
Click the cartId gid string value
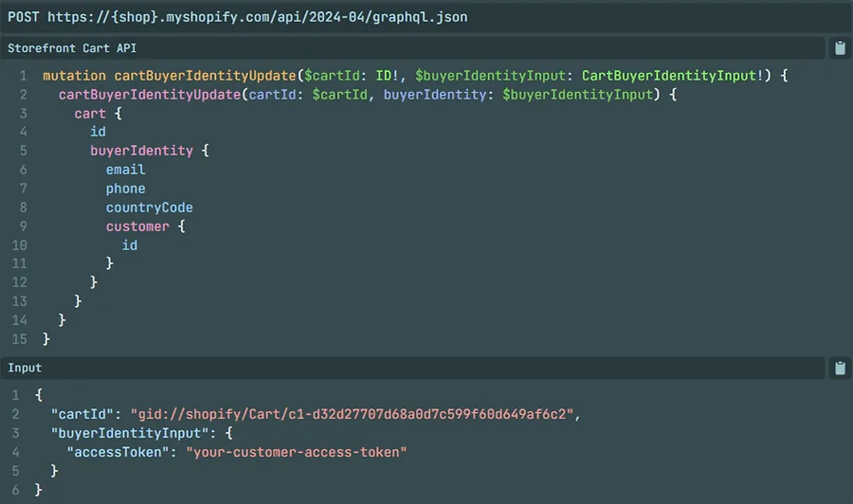(352, 414)
